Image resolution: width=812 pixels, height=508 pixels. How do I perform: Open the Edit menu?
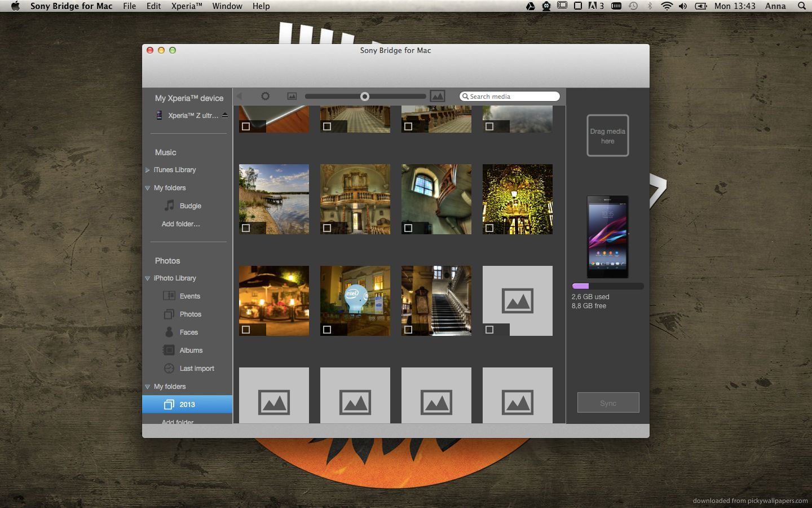[153, 6]
